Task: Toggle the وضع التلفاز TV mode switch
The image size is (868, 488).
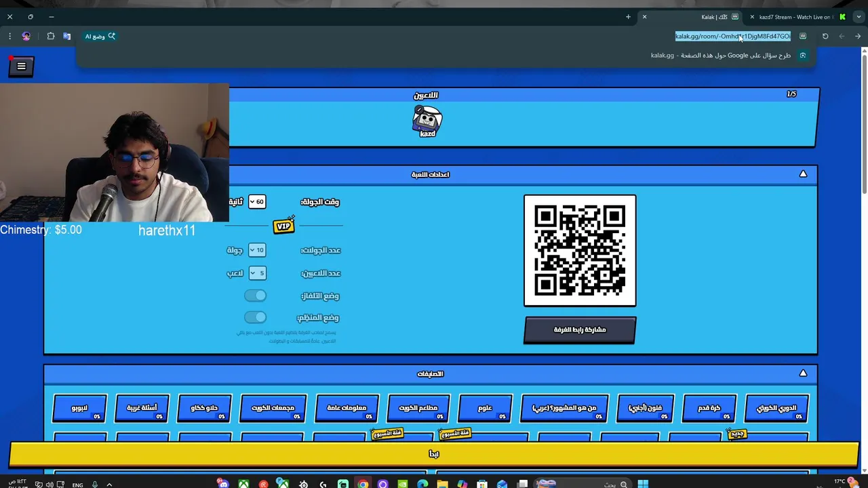Action: coord(256,296)
